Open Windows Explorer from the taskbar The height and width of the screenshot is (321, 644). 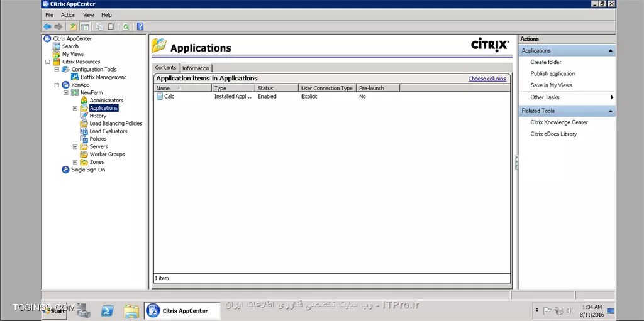131,311
